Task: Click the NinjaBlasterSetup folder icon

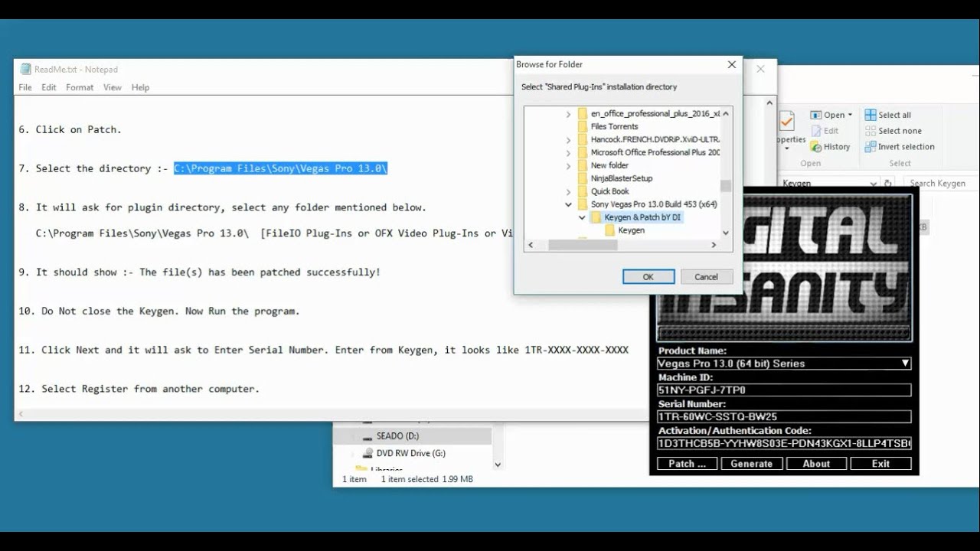Action: pyautogui.click(x=582, y=178)
